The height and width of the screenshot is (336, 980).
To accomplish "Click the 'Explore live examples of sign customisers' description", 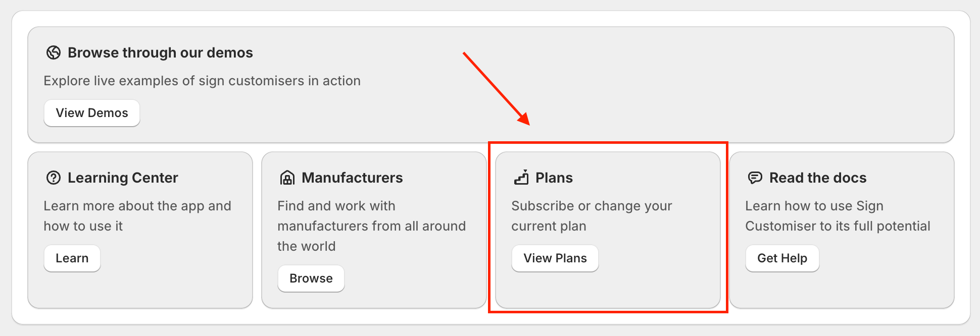I will click(x=202, y=81).
